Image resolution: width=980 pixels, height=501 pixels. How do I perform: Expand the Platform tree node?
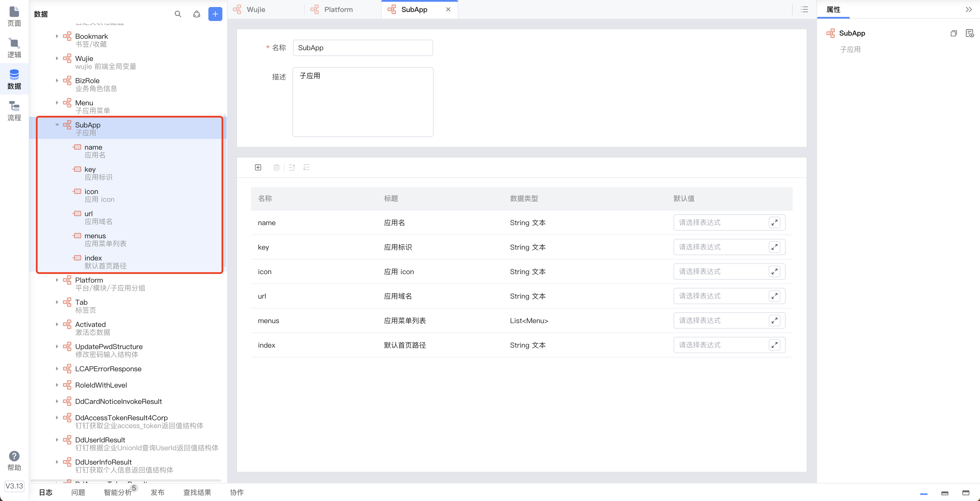click(x=57, y=280)
